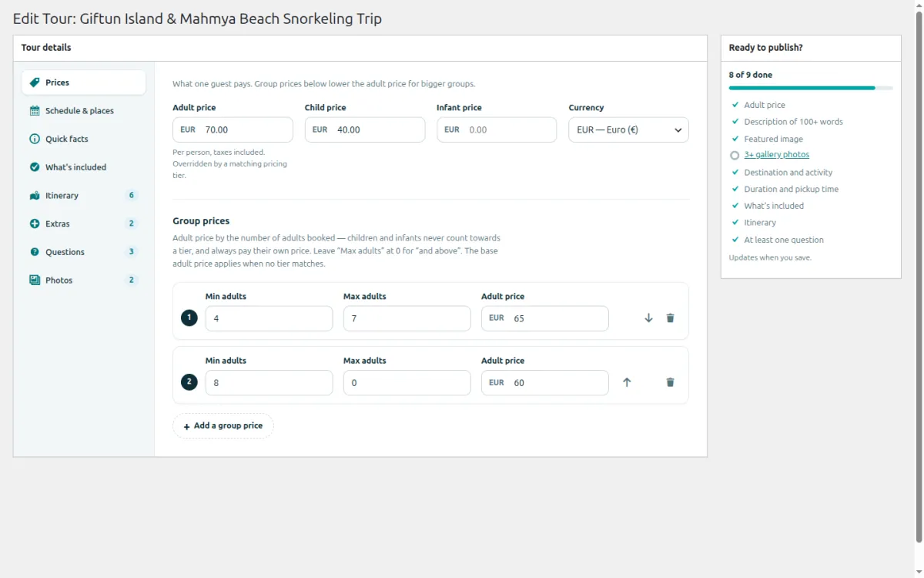The image size is (924, 578).
Task: Click the price tag icon beside Prices
Action: coord(35,82)
